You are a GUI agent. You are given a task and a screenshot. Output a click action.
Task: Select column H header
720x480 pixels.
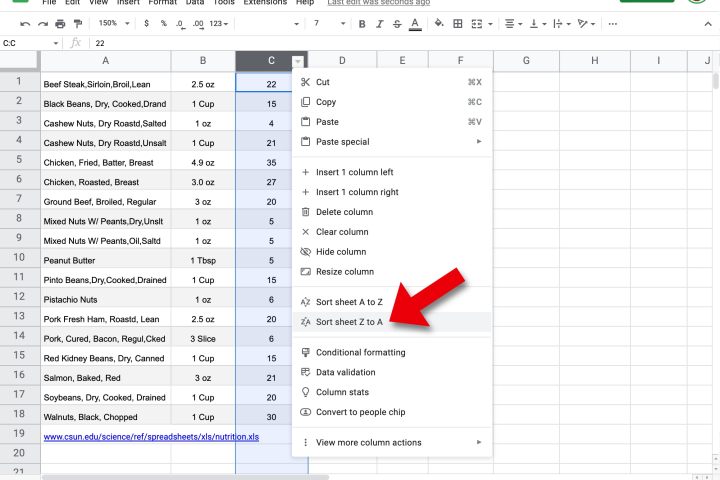click(x=595, y=61)
